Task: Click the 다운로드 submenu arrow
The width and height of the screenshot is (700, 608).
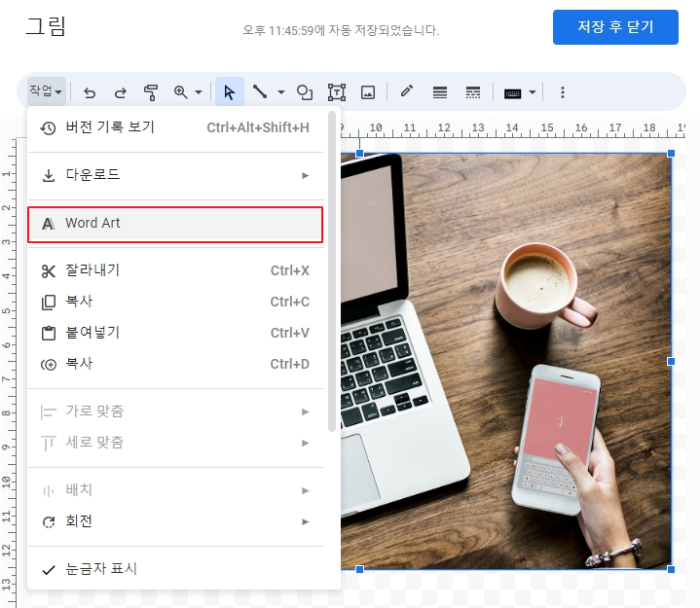Action: click(x=306, y=175)
